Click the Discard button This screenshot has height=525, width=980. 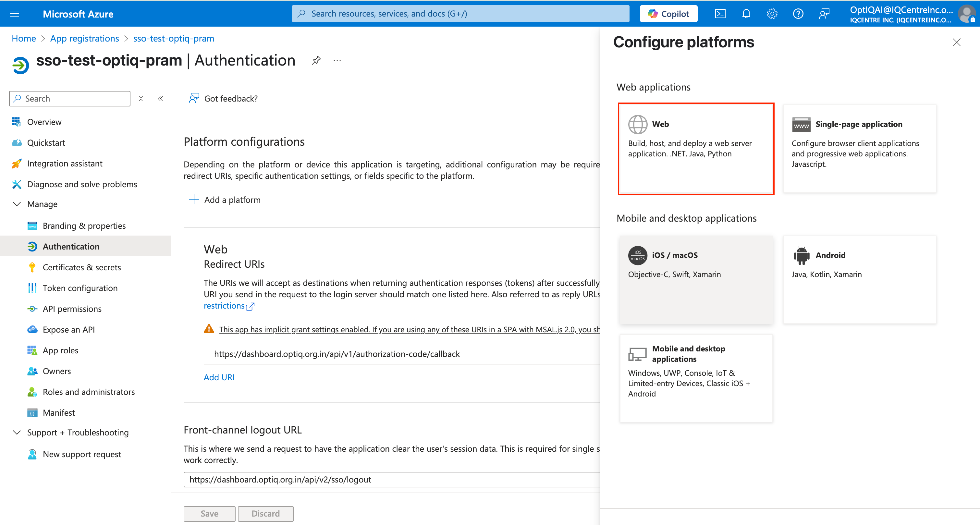click(x=265, y=514)
